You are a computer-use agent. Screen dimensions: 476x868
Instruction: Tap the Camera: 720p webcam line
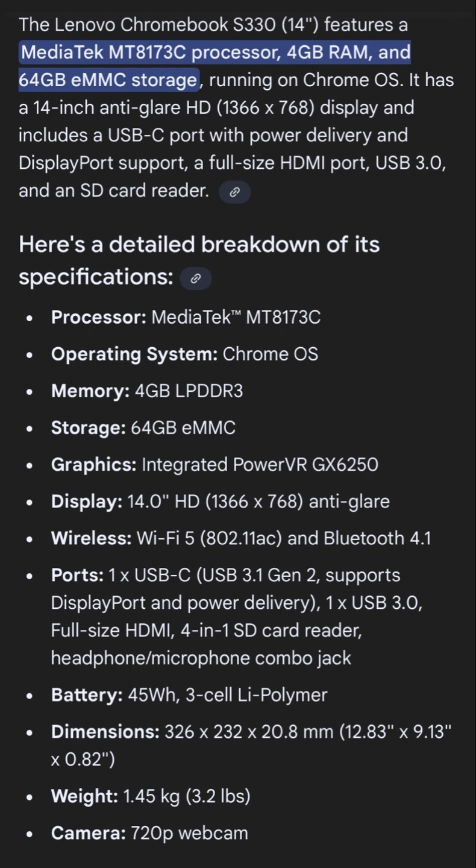pyautogui.click(x=149, y=833)
